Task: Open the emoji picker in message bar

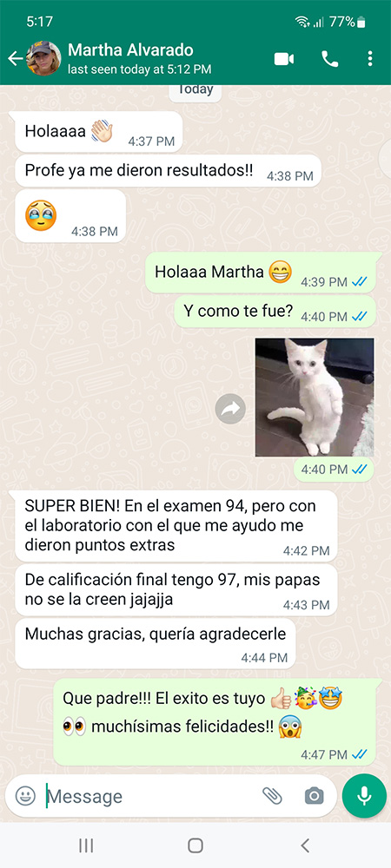Action: (25, 796)
